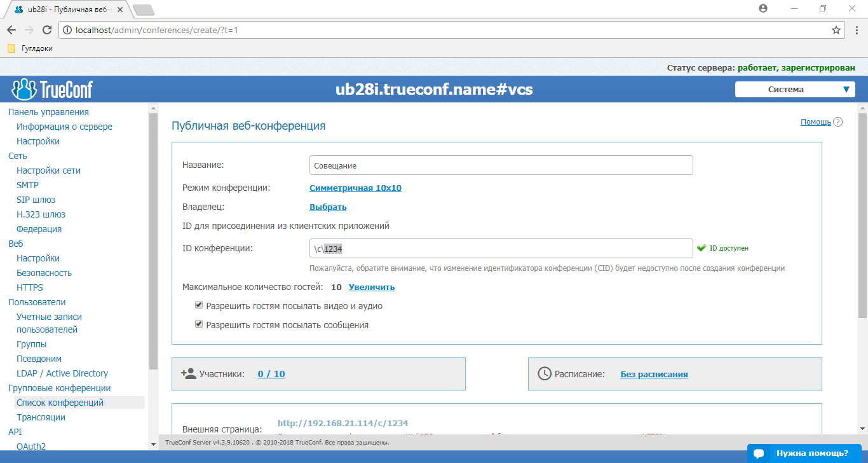
Task: Open a new browser tab
Action: 144,10
